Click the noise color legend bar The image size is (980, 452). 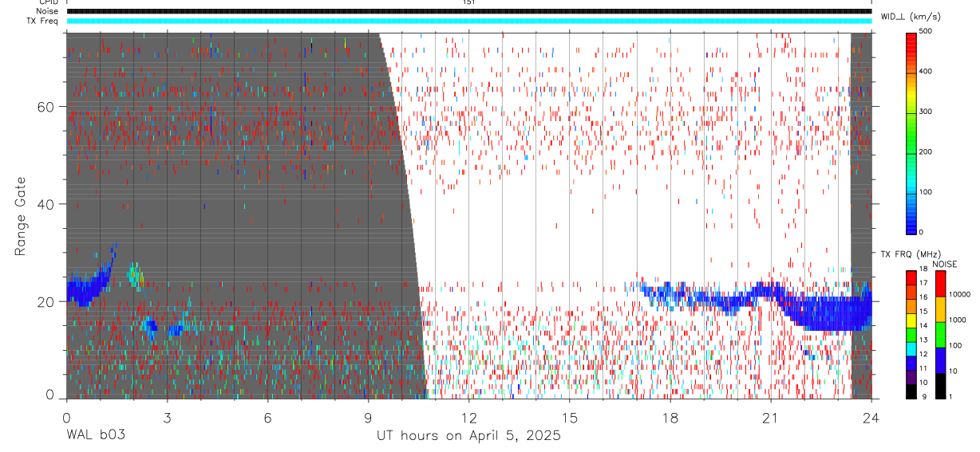pyautogui.click(x=940, y=334)
